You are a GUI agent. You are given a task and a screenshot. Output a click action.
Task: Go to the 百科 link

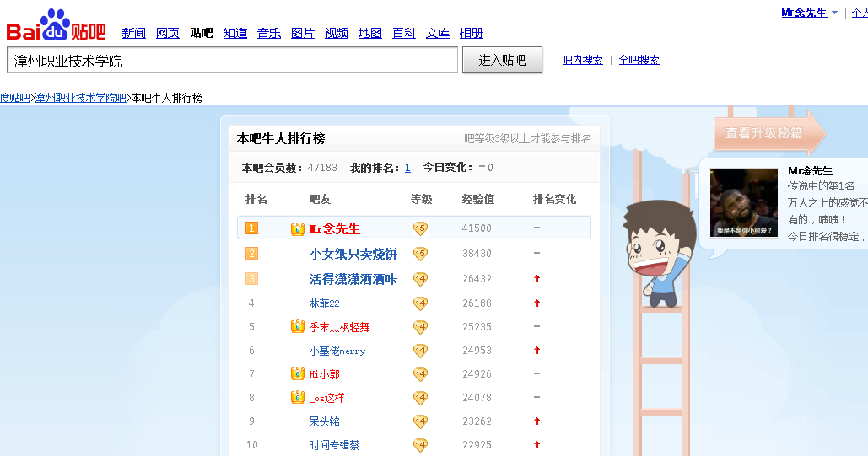click(x=403, y=33)
